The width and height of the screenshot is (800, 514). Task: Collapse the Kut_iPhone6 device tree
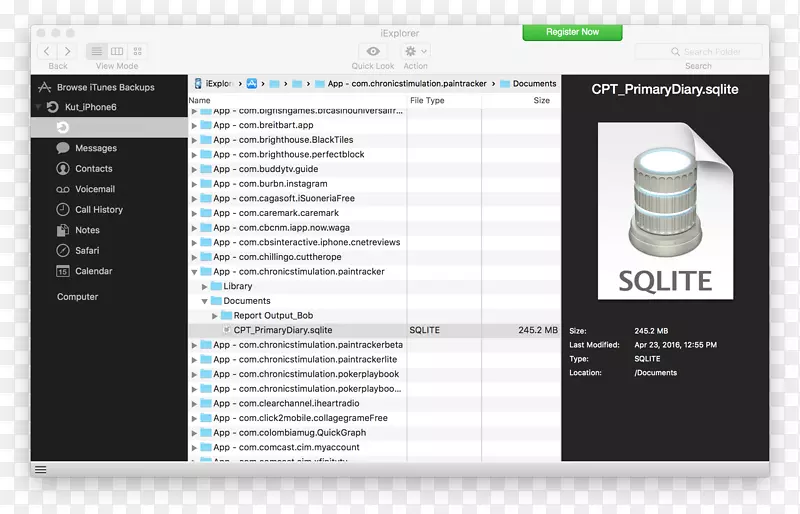coord(38,107)
